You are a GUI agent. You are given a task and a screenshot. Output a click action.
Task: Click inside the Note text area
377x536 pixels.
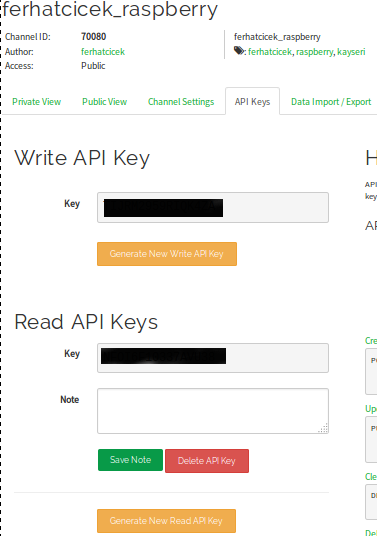tap(213, 411)
